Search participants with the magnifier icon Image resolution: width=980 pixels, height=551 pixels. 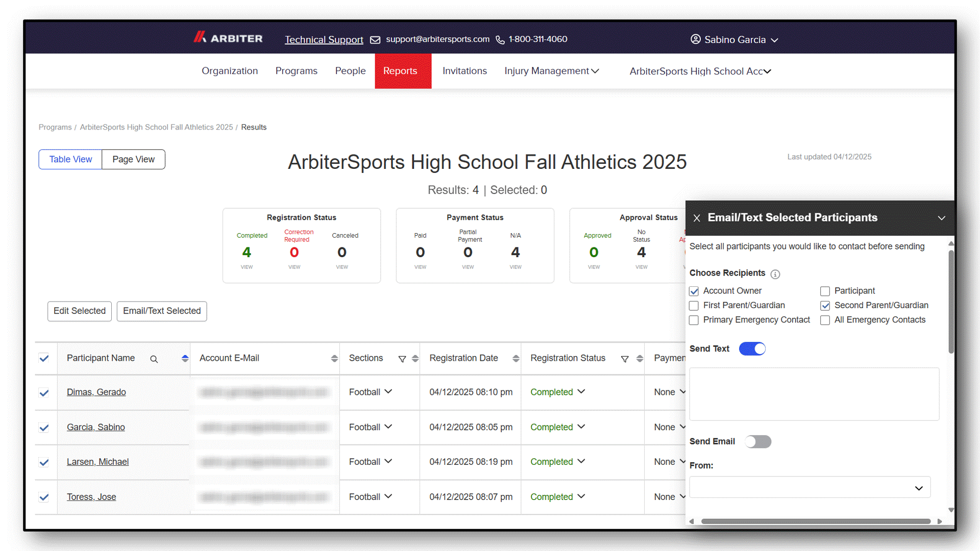(154, 359)
